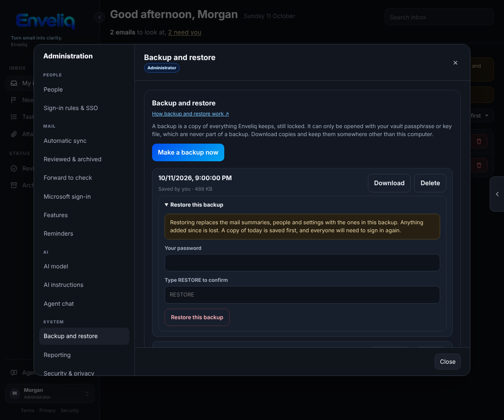Go to AI instructions
504x420 pixels.
84,285
